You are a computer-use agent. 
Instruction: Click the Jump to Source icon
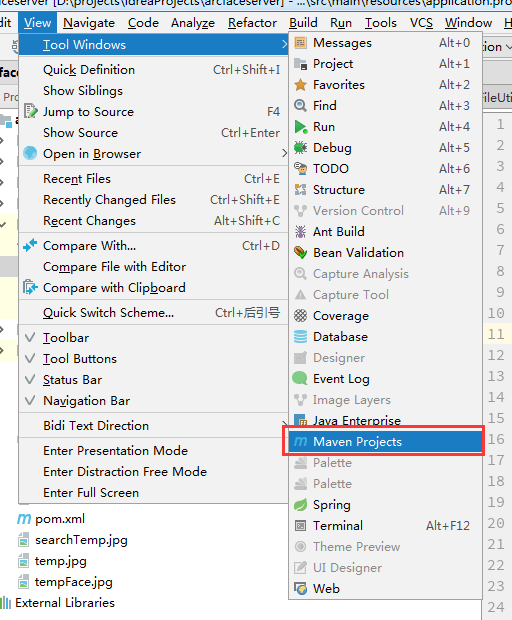click(30, 111)
